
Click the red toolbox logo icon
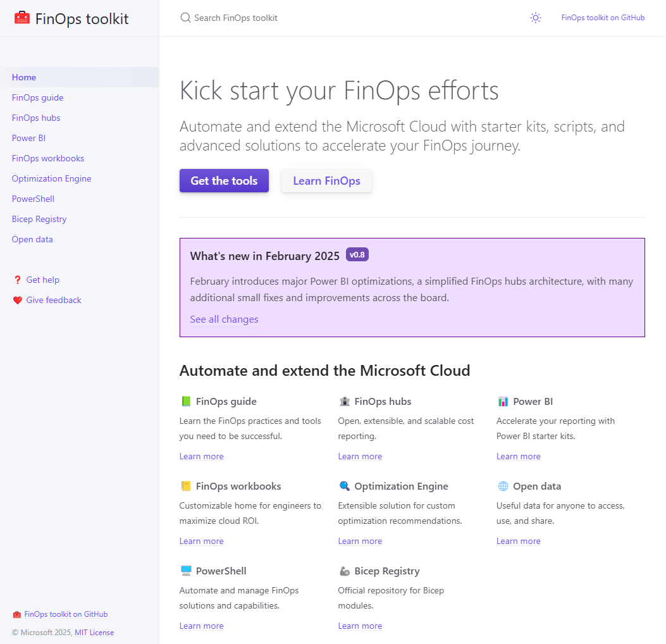[x=22, y=18]
